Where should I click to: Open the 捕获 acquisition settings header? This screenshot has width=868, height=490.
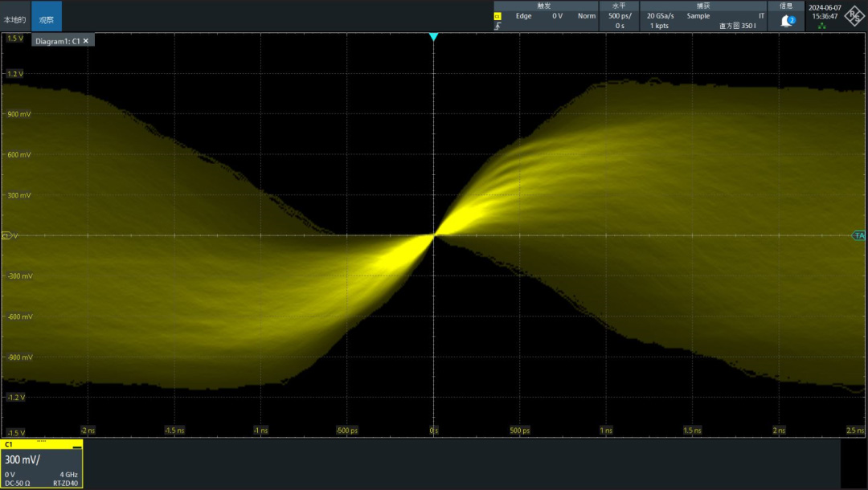tap(703, 6)
